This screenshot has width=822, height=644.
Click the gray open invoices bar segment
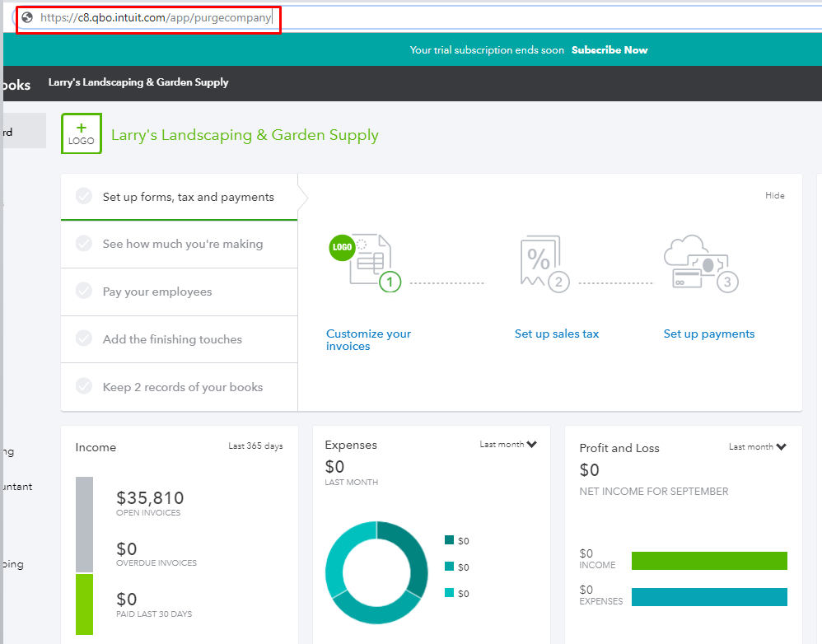point(84,525)
